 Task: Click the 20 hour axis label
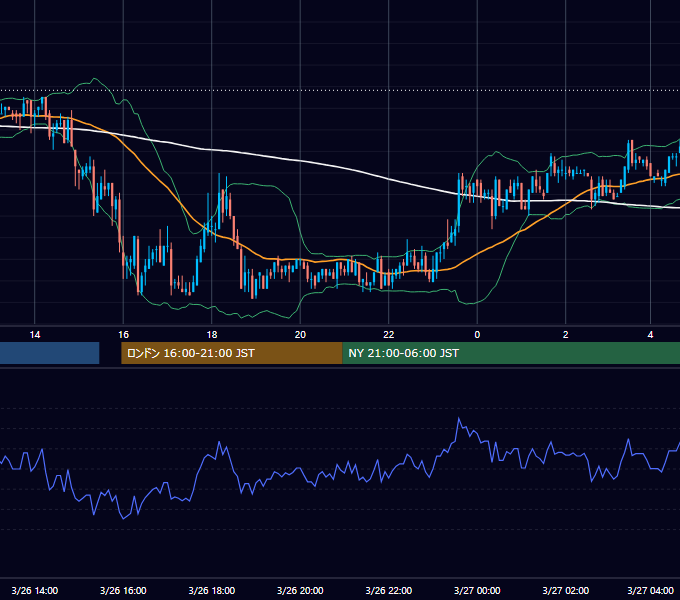pyautogui.click(x=300, y=335)
